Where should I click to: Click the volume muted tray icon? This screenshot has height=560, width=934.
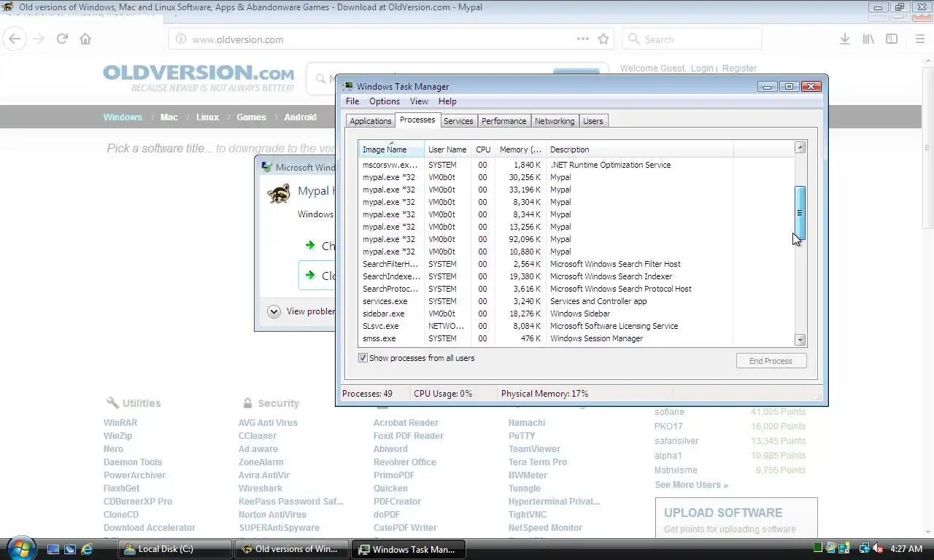coord(878,548)
